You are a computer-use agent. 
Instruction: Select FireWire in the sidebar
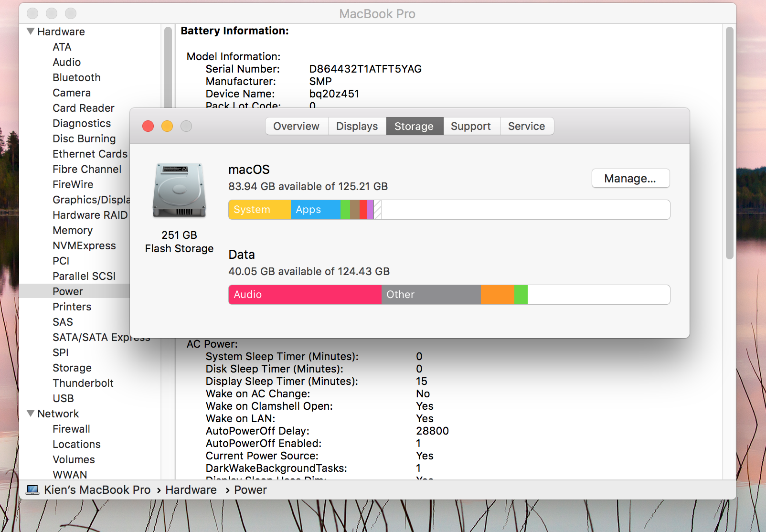[x=73, y=184]
